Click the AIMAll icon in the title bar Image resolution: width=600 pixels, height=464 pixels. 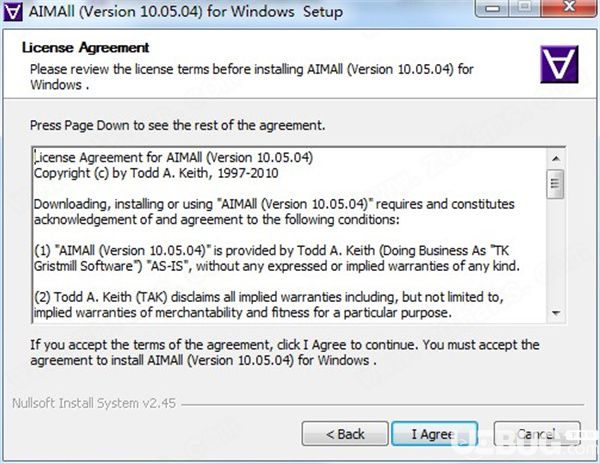pyautogui.click(x=13, y=11)
